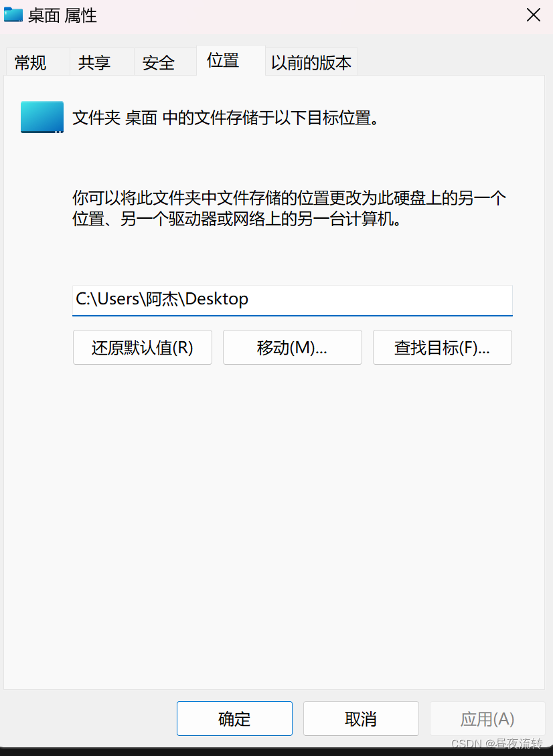553x756 pixels.
Task: Open the 移动(M)... folder chooser
Action: pos(293,347)
